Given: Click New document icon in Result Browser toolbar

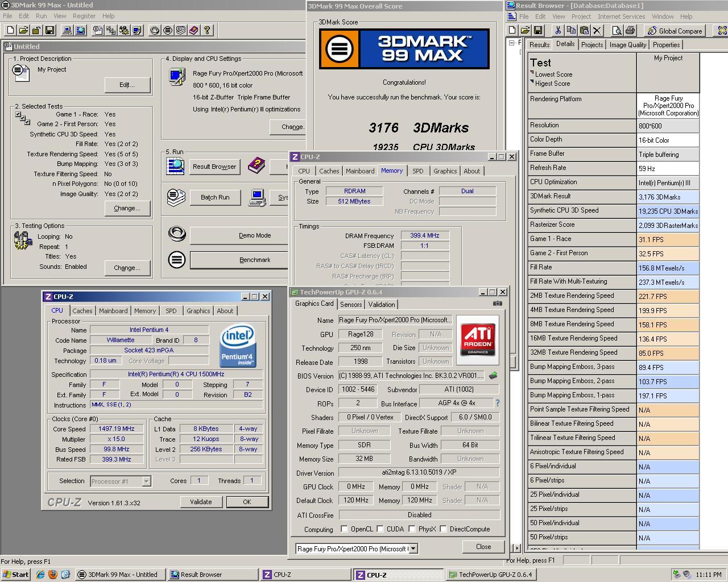Looking at the screenshot, I should tap(512, 30).
